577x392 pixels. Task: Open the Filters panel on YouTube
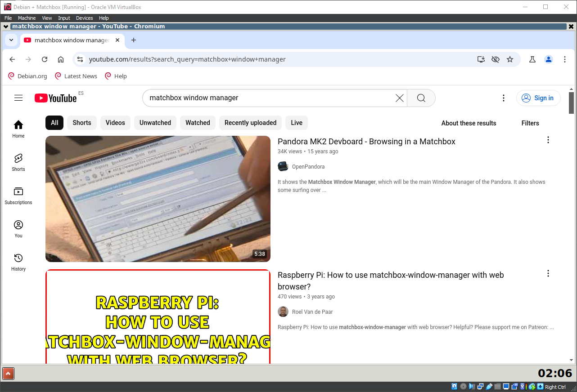(530, 123)
